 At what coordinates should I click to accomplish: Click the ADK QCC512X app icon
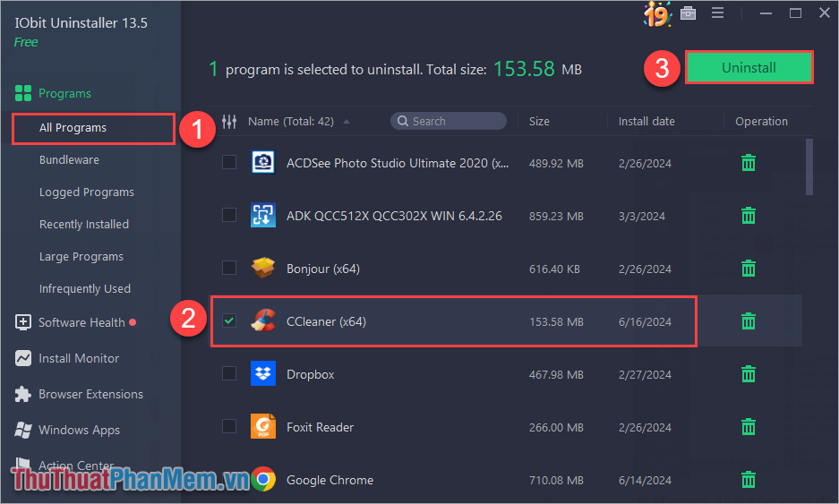pyautogui.click(x=262, y=215)
